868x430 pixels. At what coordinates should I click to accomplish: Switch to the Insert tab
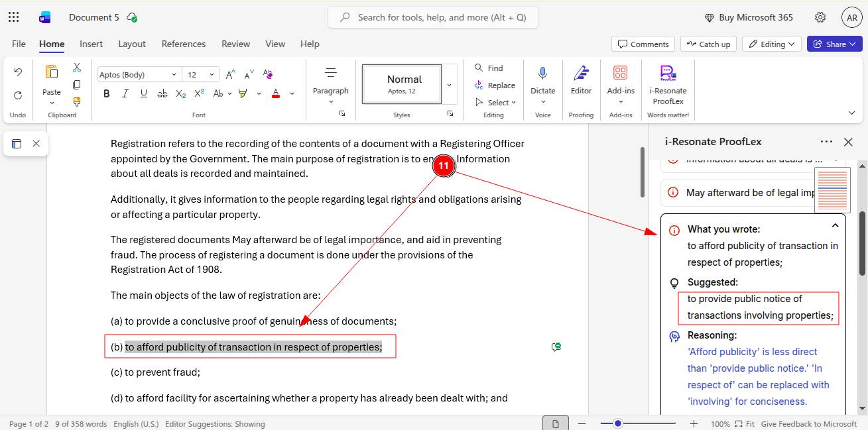click(x=91, y=44)
